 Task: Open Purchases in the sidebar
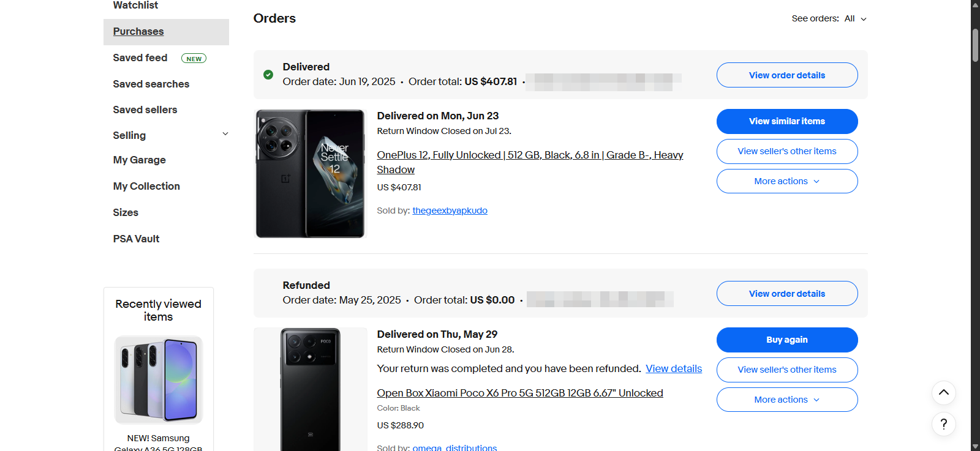click(x=138, y=32)
